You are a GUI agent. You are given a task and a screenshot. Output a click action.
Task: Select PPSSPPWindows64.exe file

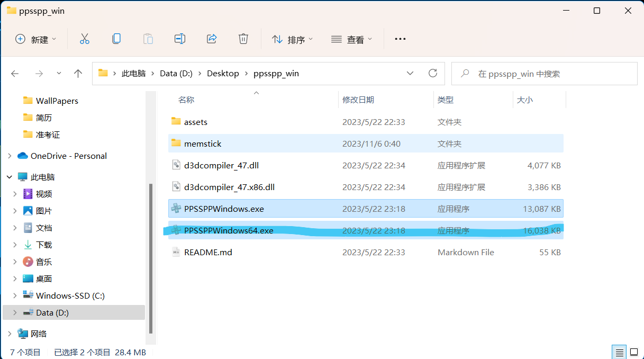(x=366, y=230)
